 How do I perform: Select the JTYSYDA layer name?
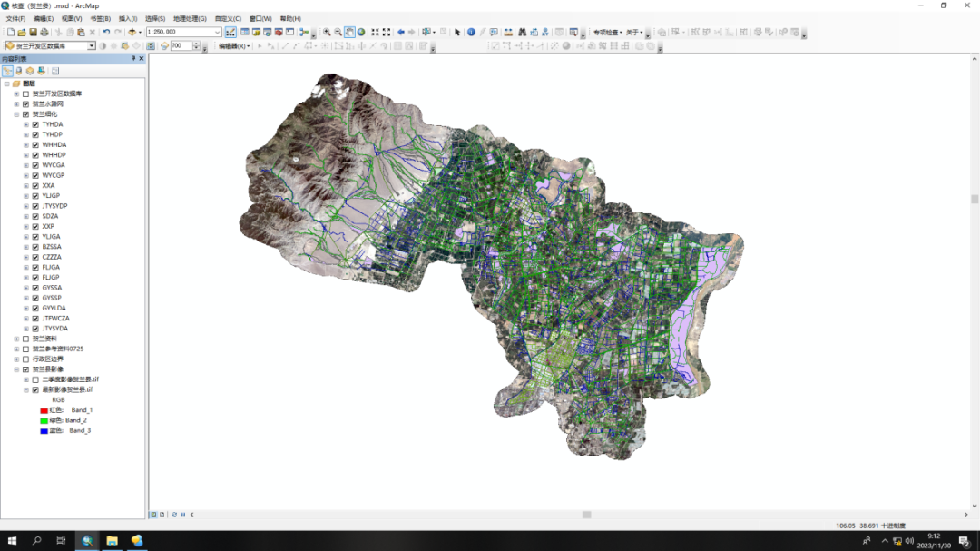[55, 329]
